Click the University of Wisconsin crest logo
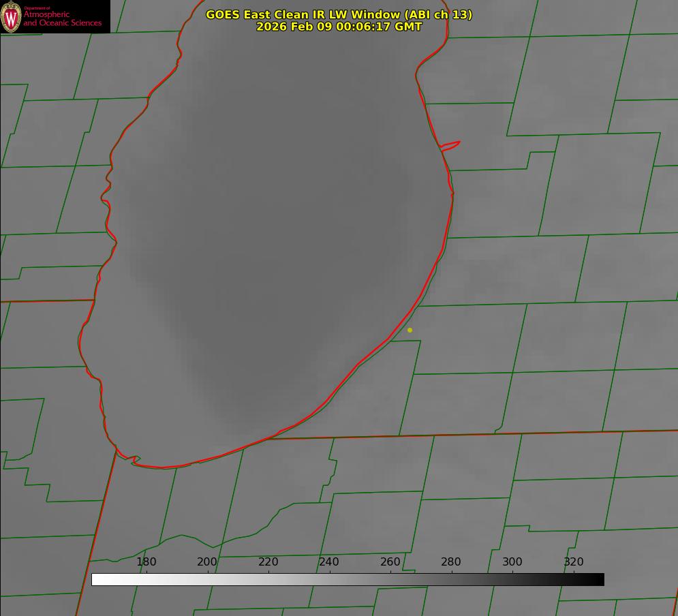Screen dimensions: 678x616 point(11,16)
